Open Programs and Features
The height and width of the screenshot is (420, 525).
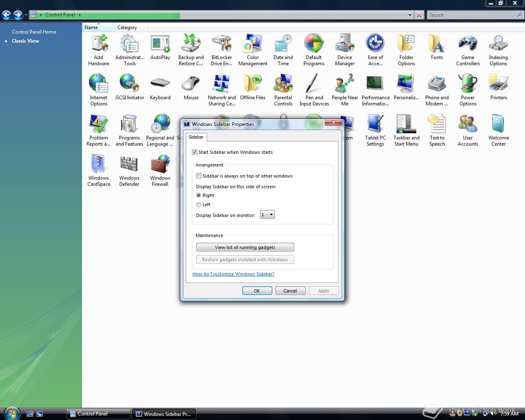(130, 130)
